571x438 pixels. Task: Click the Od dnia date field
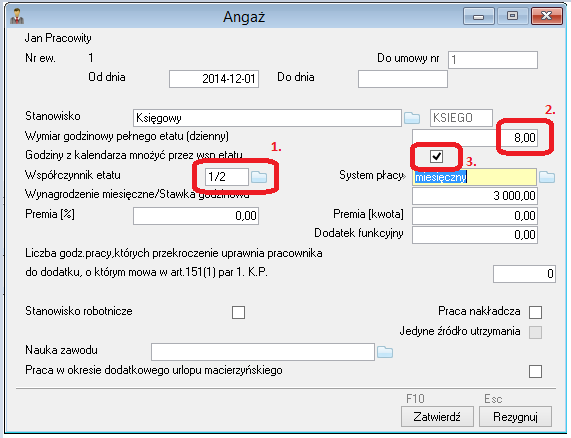click(214, 79)
